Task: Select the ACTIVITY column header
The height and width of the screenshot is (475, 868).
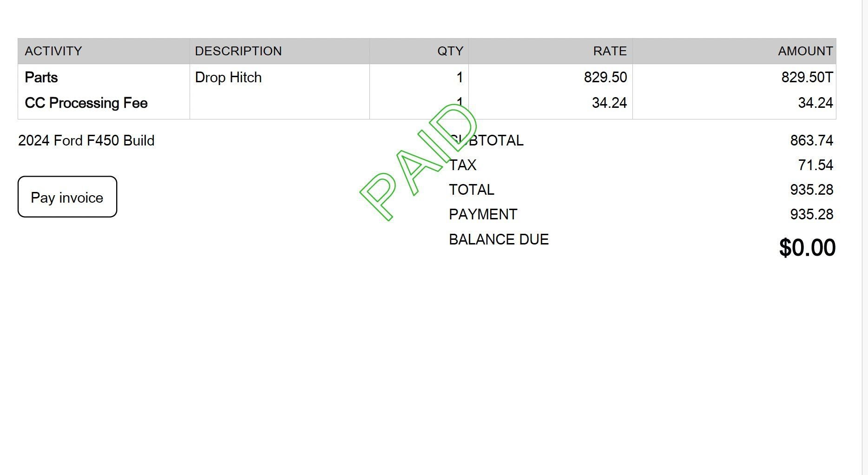Action: click(53, 51)
